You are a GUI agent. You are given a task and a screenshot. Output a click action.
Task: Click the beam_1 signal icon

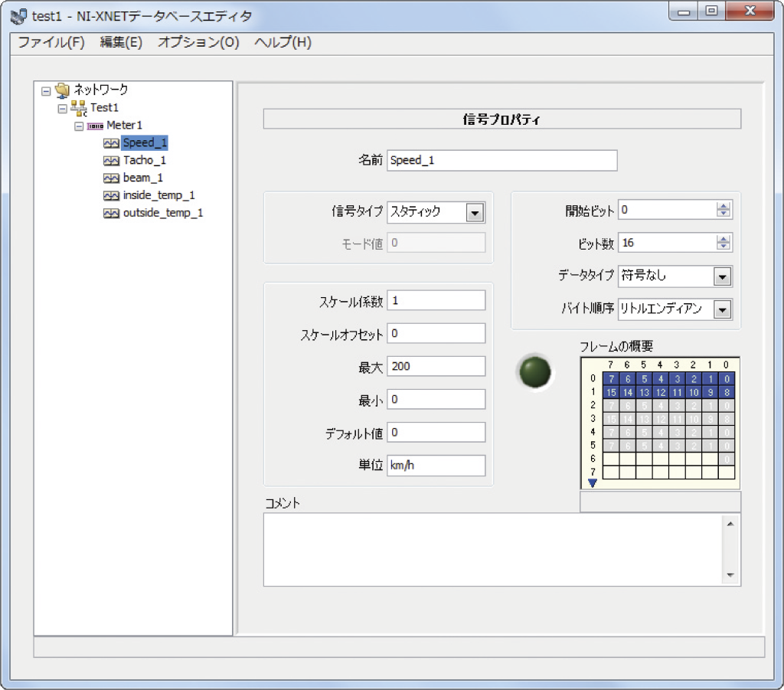click(x=112, y=178)
